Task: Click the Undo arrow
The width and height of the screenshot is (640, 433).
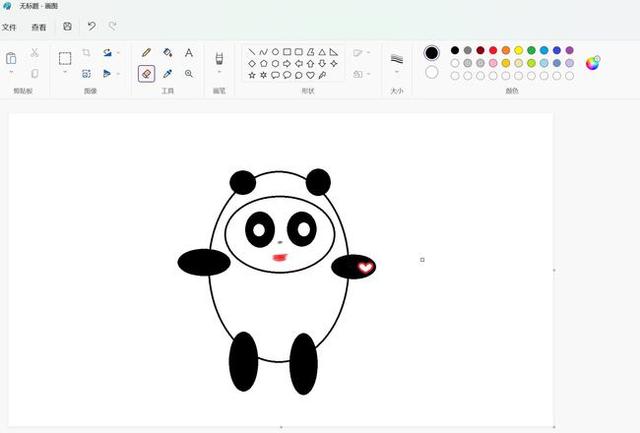Action: [91, 27]
